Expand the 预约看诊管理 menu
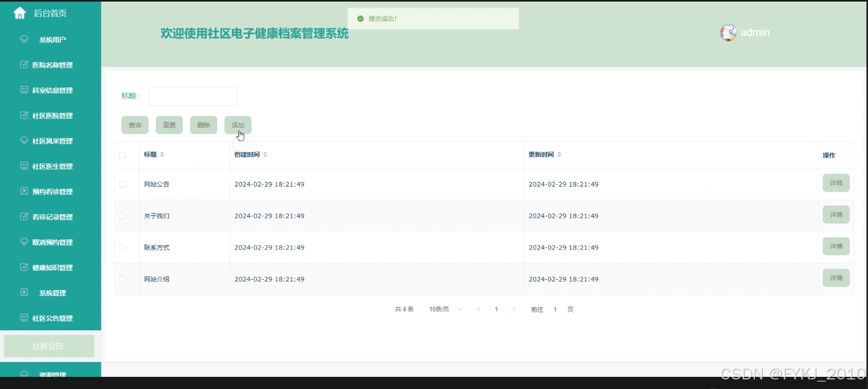Image resolution: width=868 pixels, height=389 pixels. click(51, 192)
